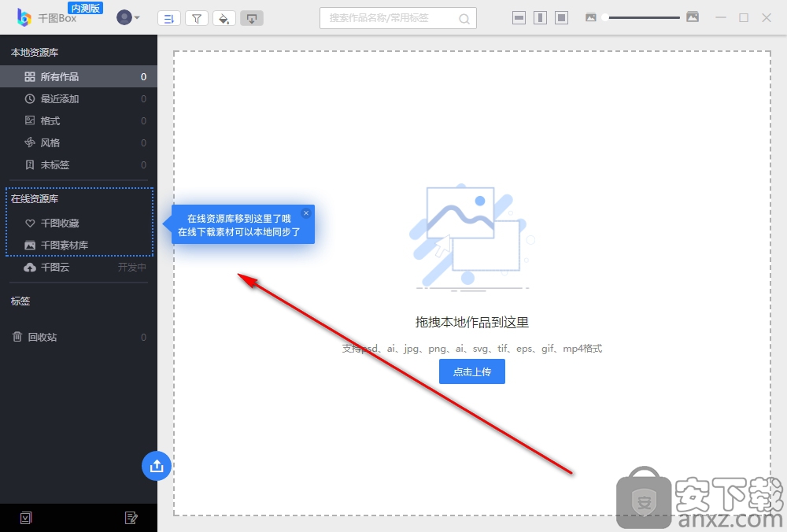Screen dimensions: 787x532
Task: Open the user avatar dropdown
Action: [128, 17]
